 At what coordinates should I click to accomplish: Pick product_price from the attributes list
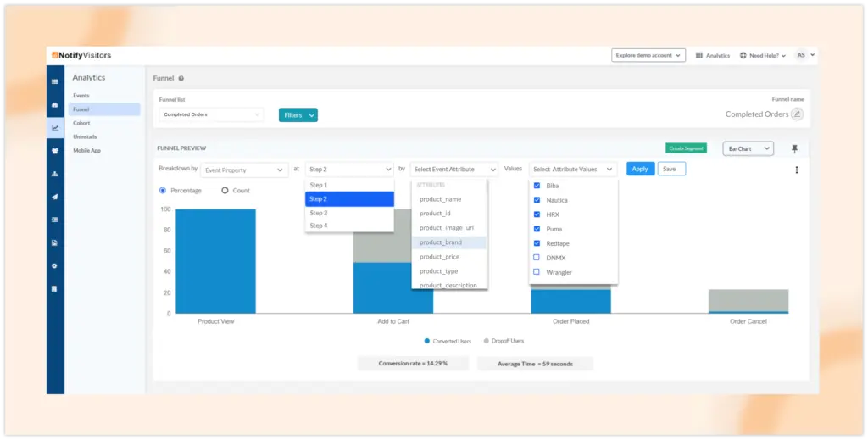click(438, 257)
